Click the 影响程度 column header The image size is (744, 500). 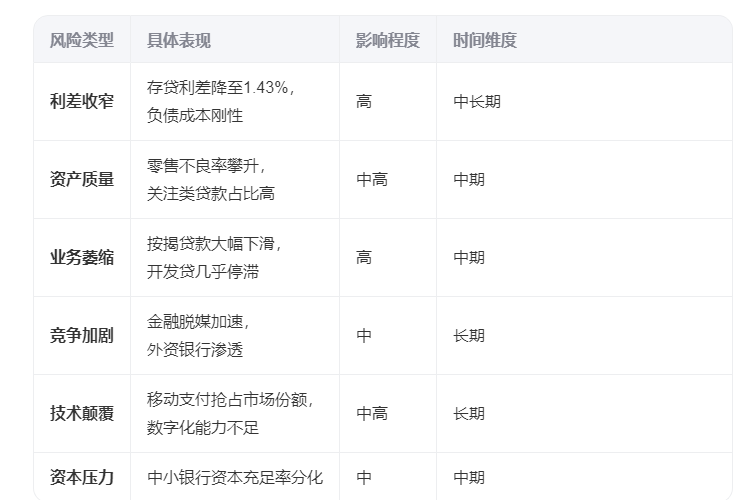point(388,40)
